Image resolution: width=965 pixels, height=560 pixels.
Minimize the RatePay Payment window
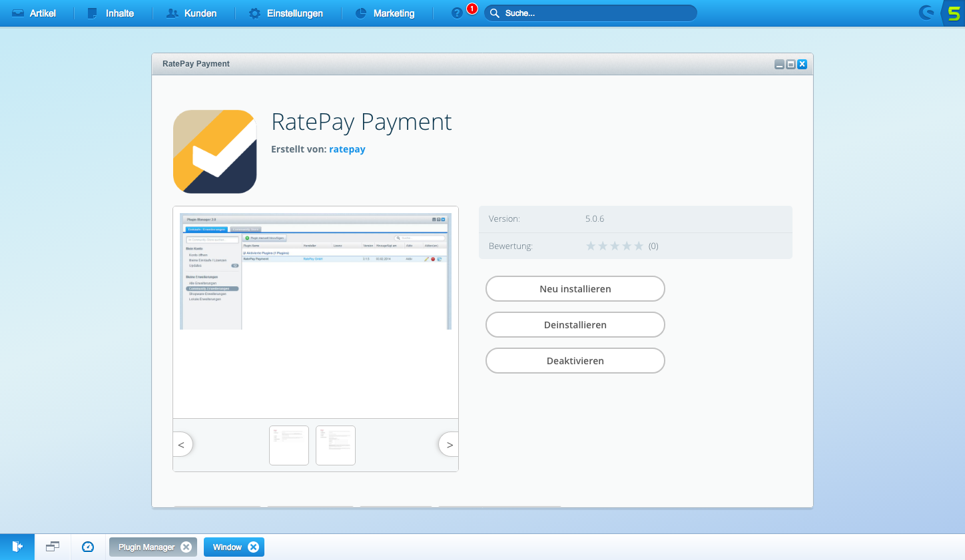[779, 64]
